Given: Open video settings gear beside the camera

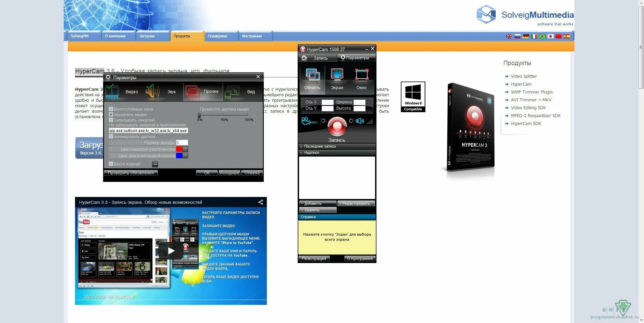Looking at the screenshot, I should [323, 121].
